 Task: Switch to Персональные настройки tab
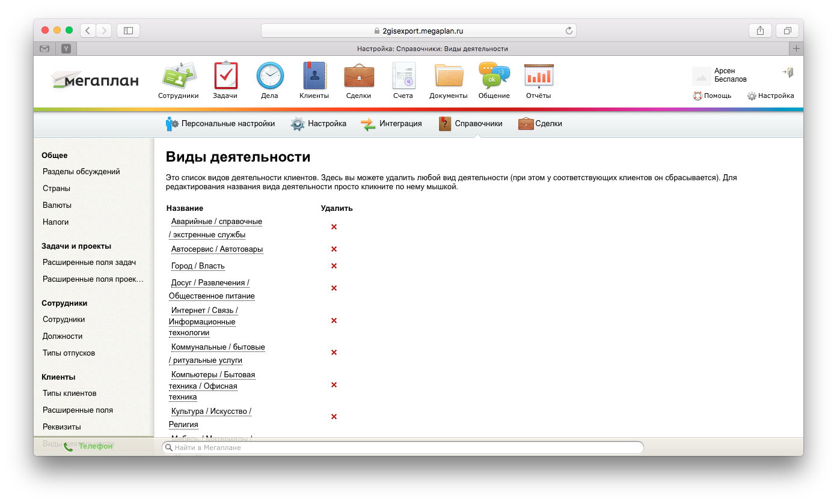pyautogui.click(x=220, y=124)
